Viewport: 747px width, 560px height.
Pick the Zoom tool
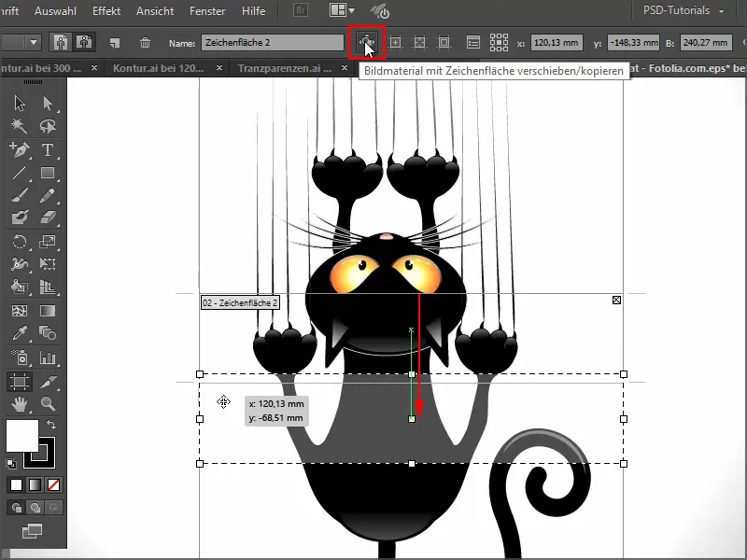coord(48,404)
